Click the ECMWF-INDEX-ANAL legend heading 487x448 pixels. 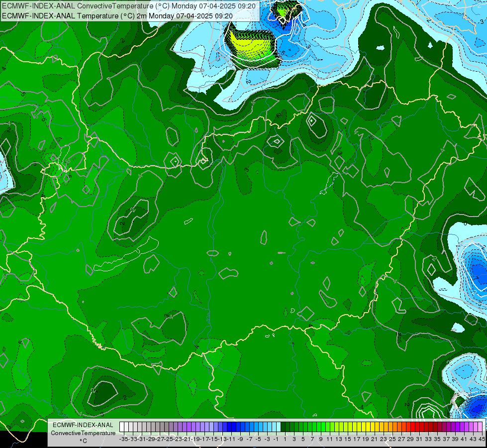83,425
